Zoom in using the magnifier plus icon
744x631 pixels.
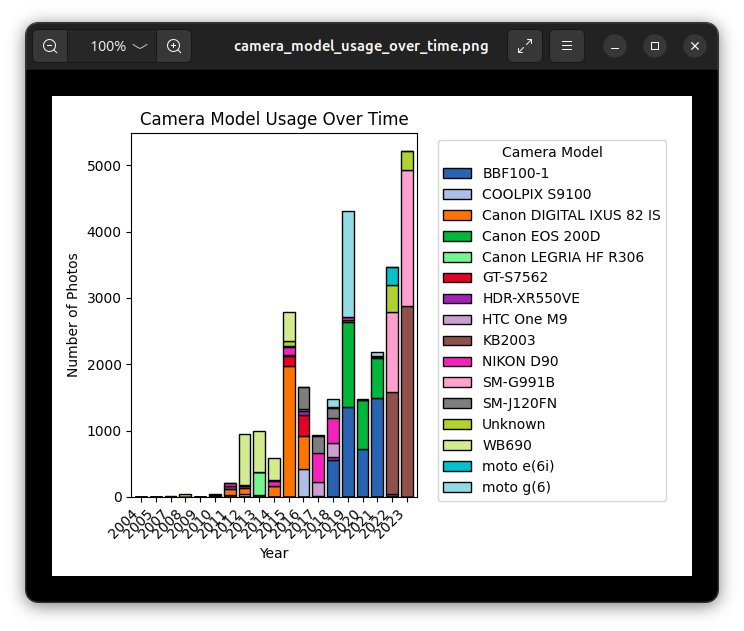(x=174, y=46)
